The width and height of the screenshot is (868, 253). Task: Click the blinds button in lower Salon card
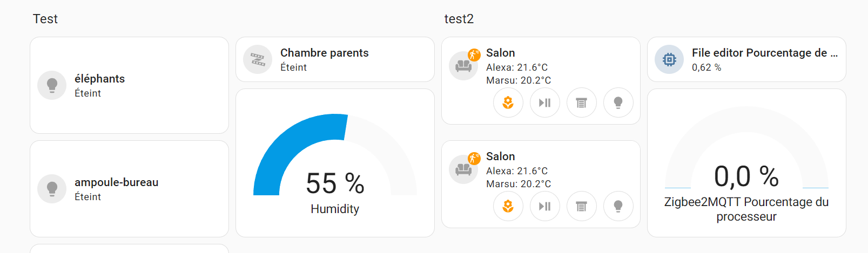(582, 206)
